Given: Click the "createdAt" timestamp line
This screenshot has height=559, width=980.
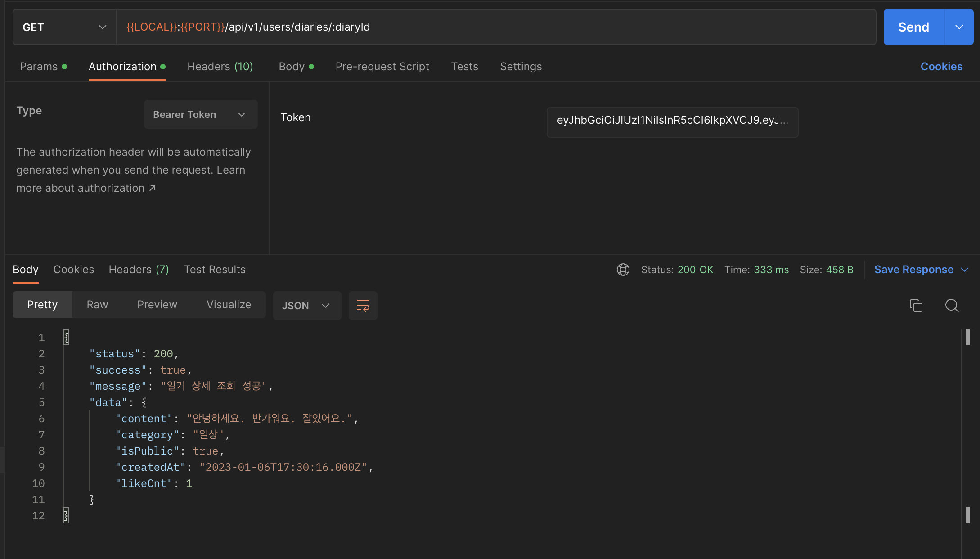Looking at the screenshot, I should (x=244, y=467).
